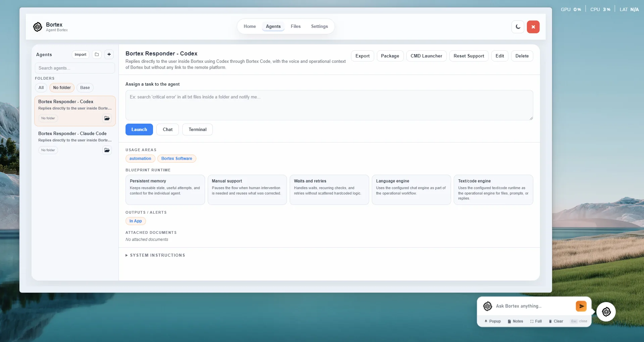This screenshot has height=342, width=644.
Task: Click the red close X button
Action: (533, 27)
